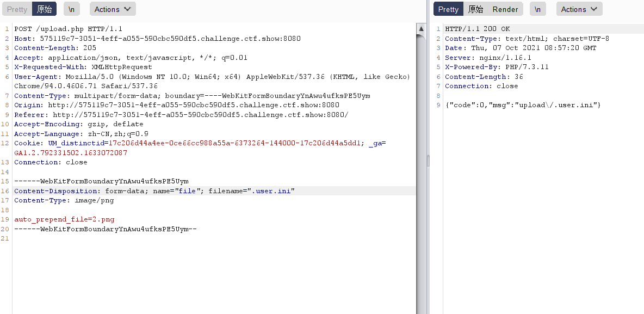Viewport: 644px width, 314px height.
Task: Click the response Date header
Action: click(521, 48)
